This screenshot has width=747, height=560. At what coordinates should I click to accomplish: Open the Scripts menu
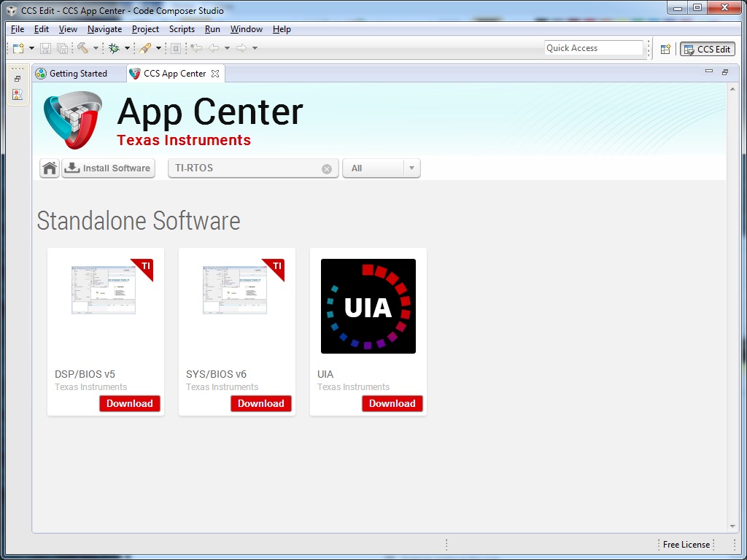click(182, 29)
